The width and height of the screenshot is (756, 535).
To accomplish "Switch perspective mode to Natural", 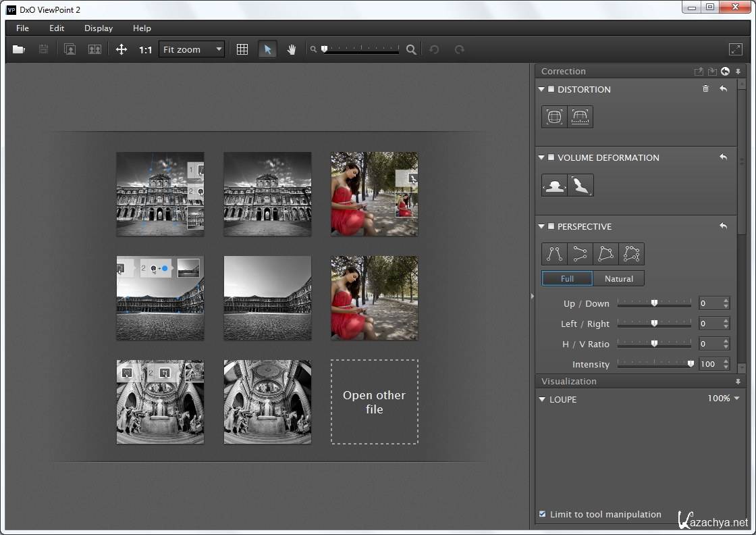I will tap(618, 278).
